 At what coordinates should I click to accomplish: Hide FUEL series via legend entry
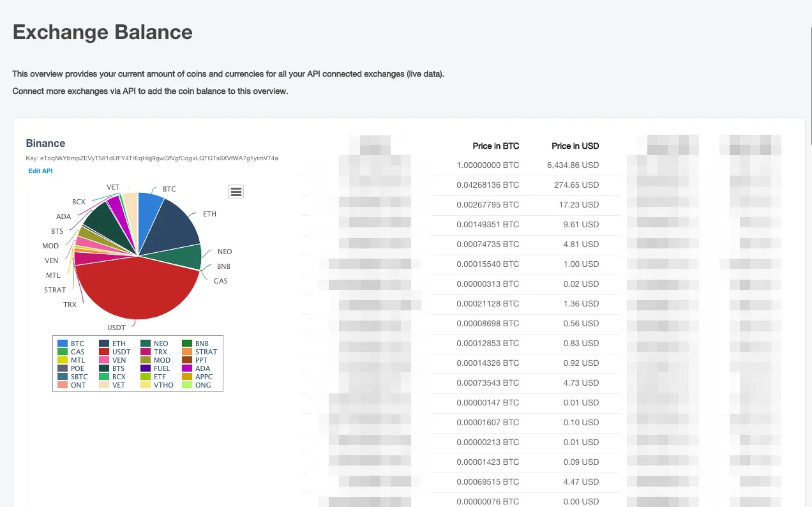(x=155, y=368)
